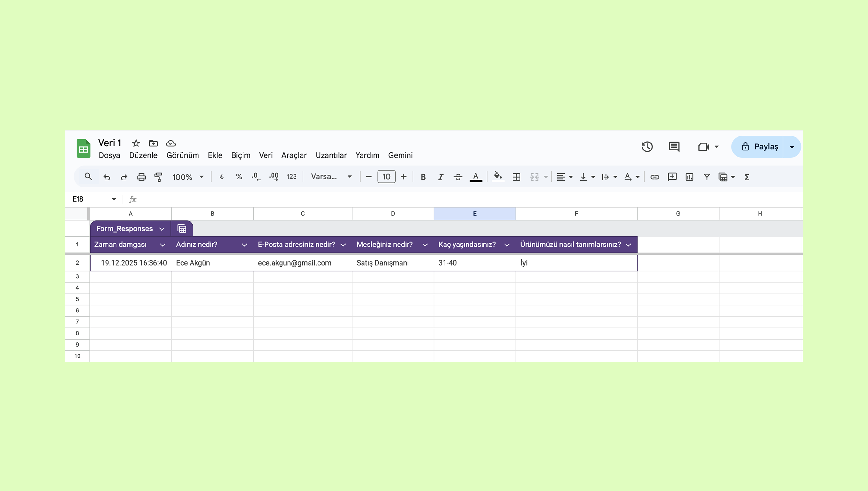Click the paint format roller icon
Viewport: 868px width, 491px height.
pyautogui.click(x=158, y=177)
